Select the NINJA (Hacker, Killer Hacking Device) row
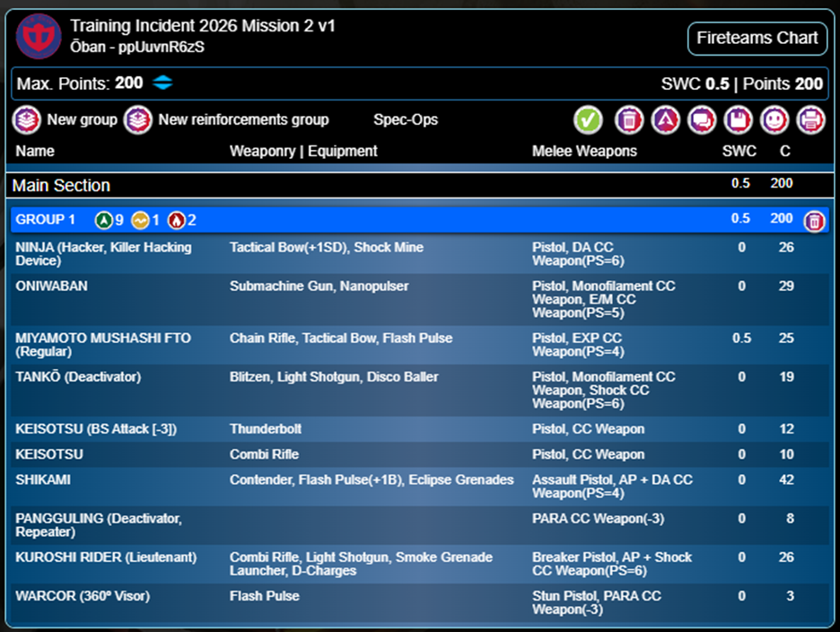The image size is (840, 632). [x=419, y=254]
